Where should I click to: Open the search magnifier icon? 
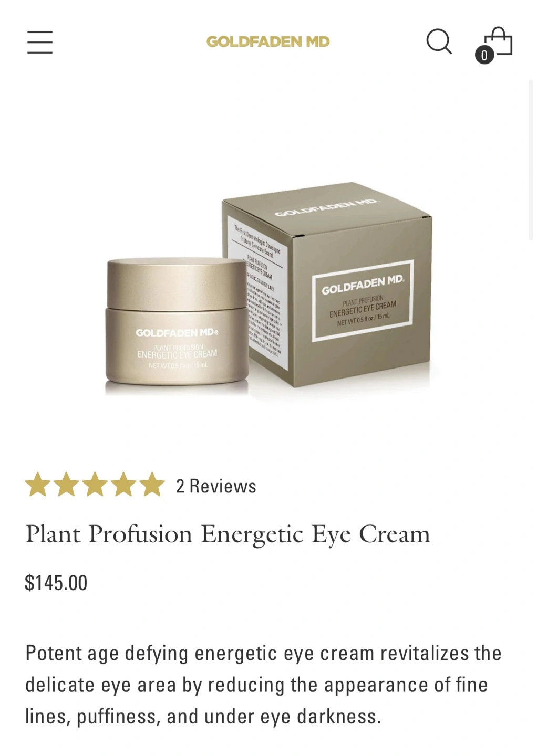[439, 41]
